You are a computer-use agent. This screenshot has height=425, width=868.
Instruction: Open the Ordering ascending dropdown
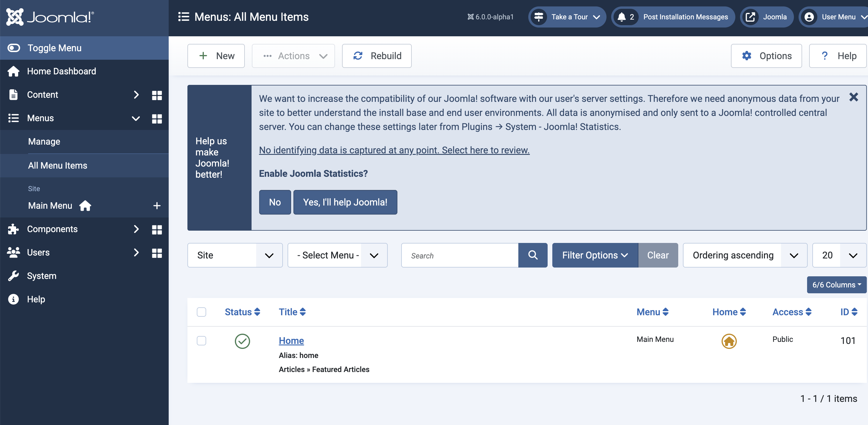pyautogui.click(x=745, y=255)
